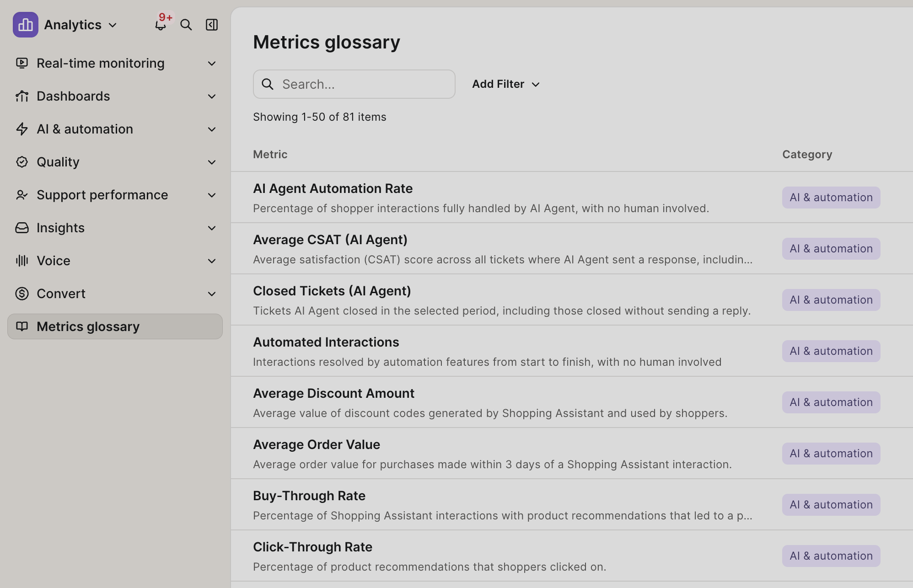
Task: Expand the Convert section chevron
Action: coord(212,294)
